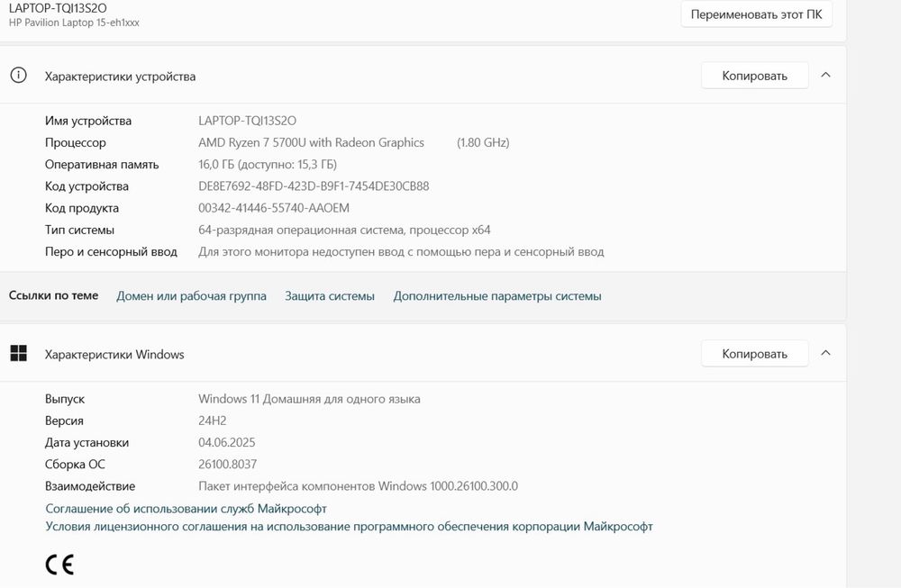
Task: Open Защита системы link
Action: pos(330,296)
